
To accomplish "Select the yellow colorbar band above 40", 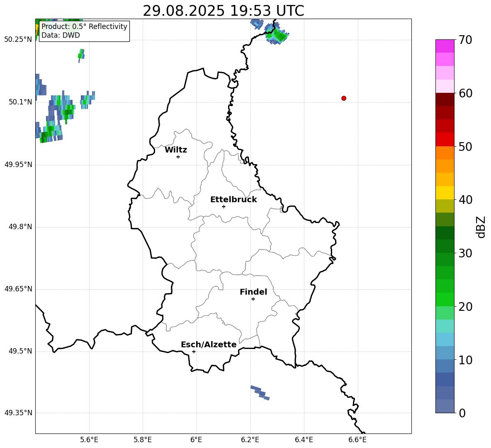I will point(445,193).
